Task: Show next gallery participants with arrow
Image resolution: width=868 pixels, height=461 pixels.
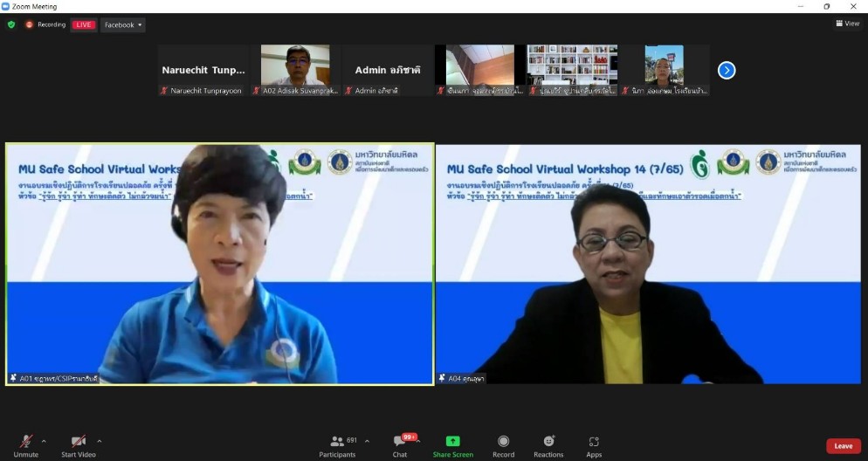Action: pos(727,70)
